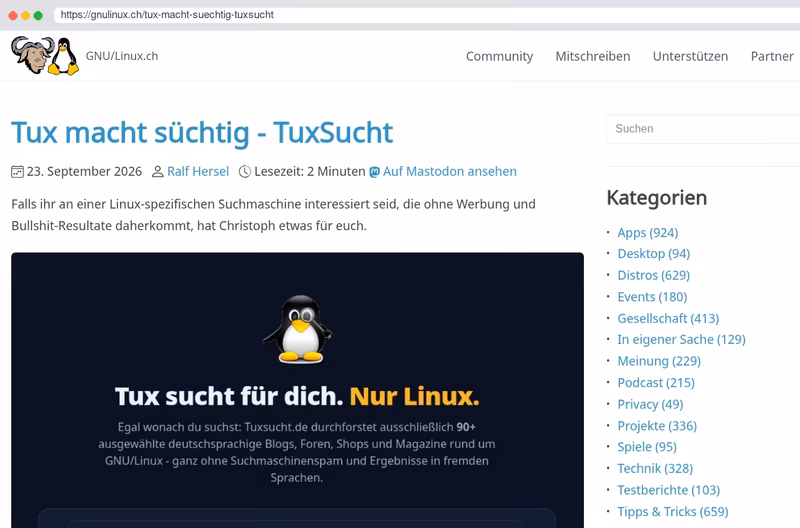
Task: Click the clock icon beside Lesezeit
Action: coord(245,172)
